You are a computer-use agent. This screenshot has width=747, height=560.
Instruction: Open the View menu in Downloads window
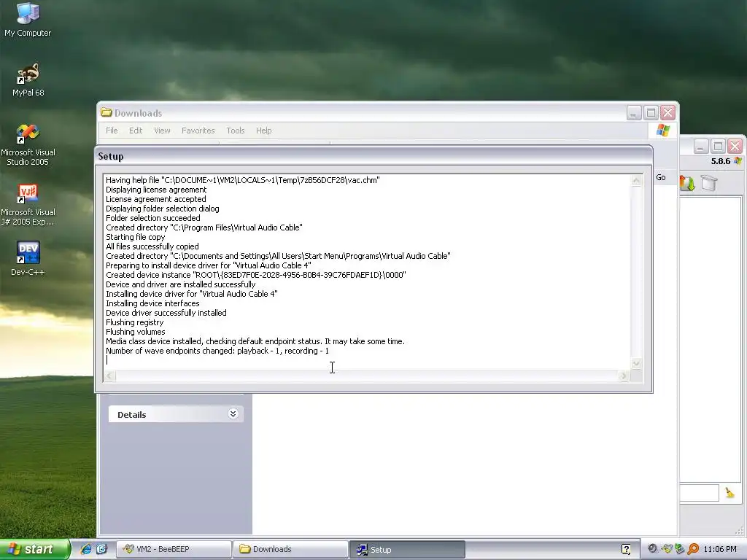tap(162, 131)
